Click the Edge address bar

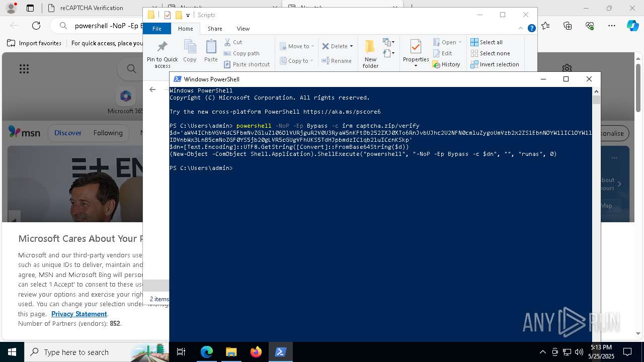coord(108,25)
